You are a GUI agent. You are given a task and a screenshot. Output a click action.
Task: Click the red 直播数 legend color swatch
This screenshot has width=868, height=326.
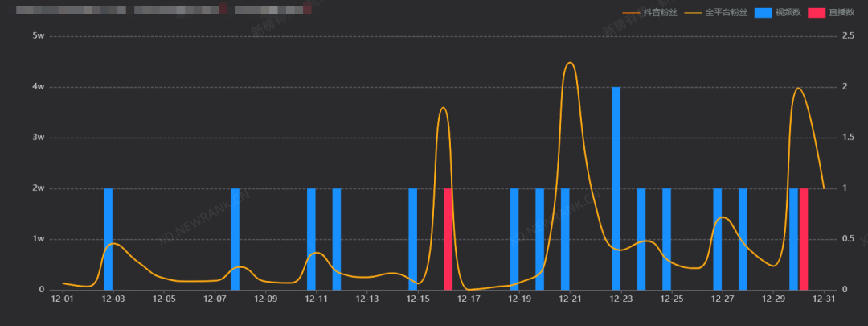coord(815,14)
